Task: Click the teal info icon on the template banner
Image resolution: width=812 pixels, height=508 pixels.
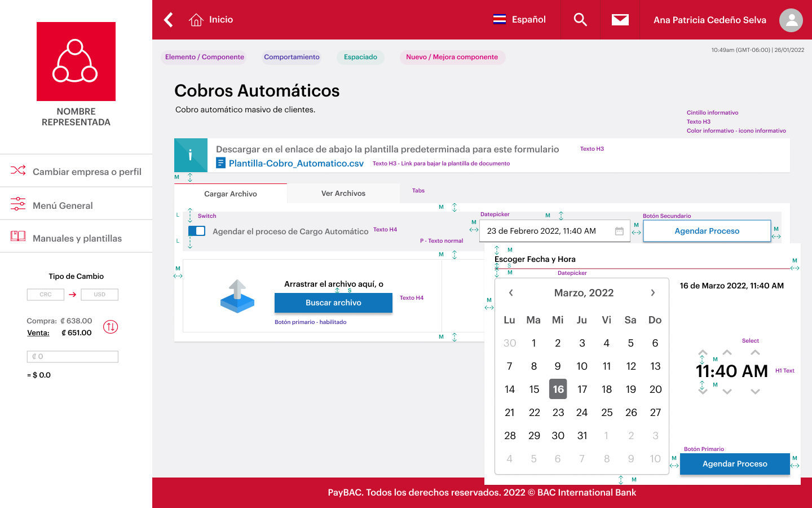Action: click(x=191, y=155)
